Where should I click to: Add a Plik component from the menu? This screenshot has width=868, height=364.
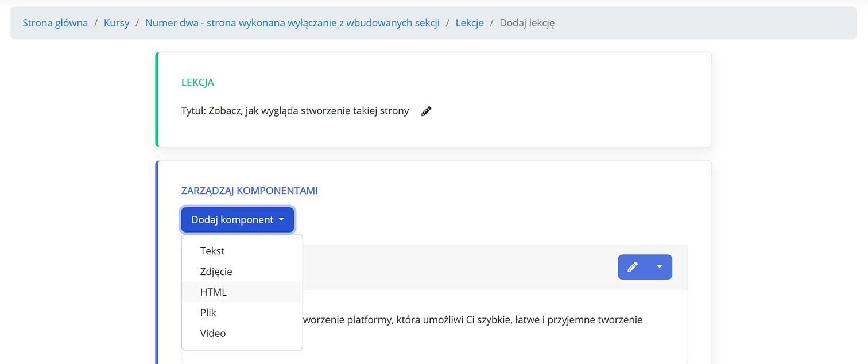pos(208,313)
